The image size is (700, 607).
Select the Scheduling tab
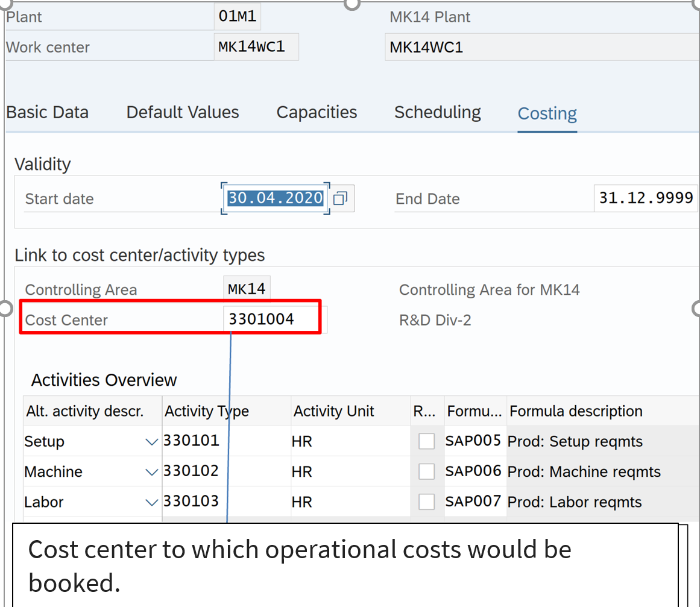click(x=437, y=113)
